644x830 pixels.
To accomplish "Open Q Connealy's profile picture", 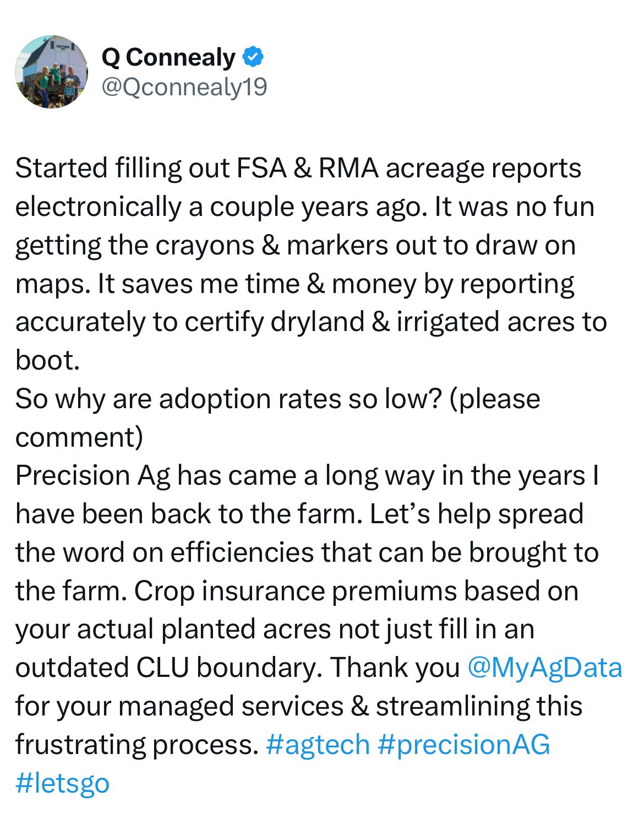I will 51,72.
